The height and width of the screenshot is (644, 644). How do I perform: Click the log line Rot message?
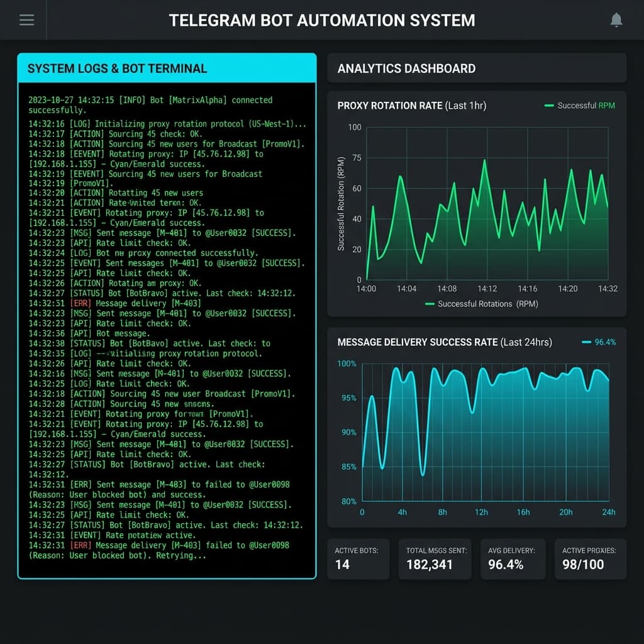pyautogui.click(x=88, y=333)
